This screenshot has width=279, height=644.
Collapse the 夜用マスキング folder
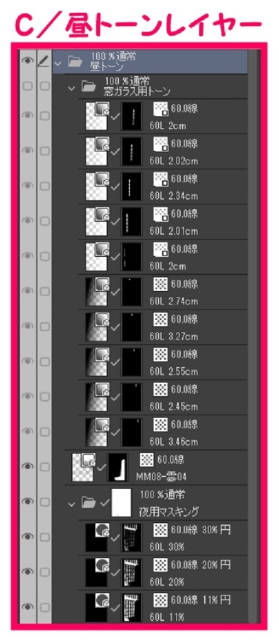pos(72,502)
